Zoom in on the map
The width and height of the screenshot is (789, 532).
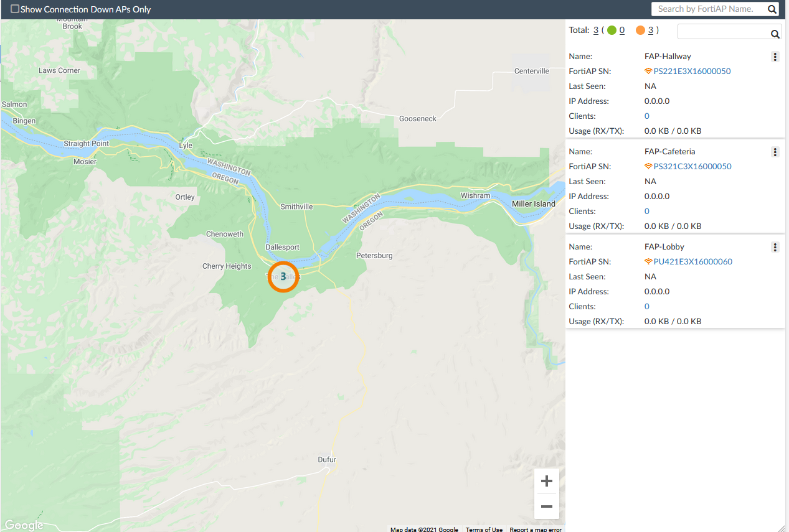547,481
